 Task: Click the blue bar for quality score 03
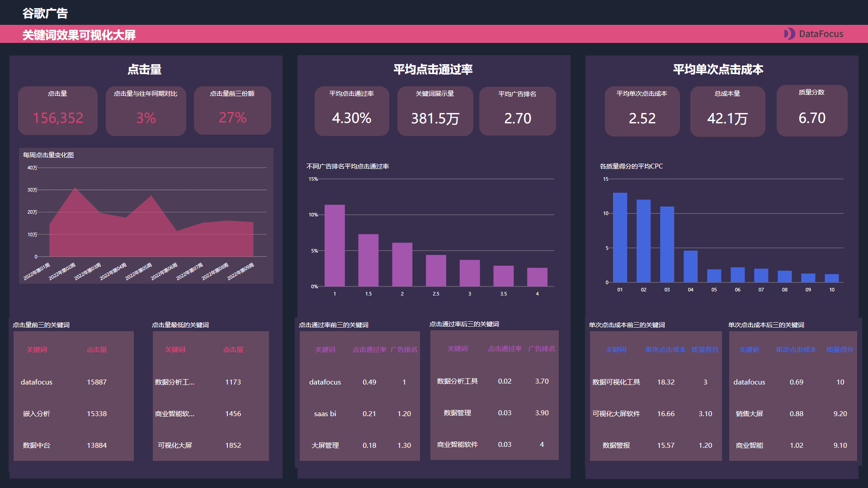(x=667, y=244)
